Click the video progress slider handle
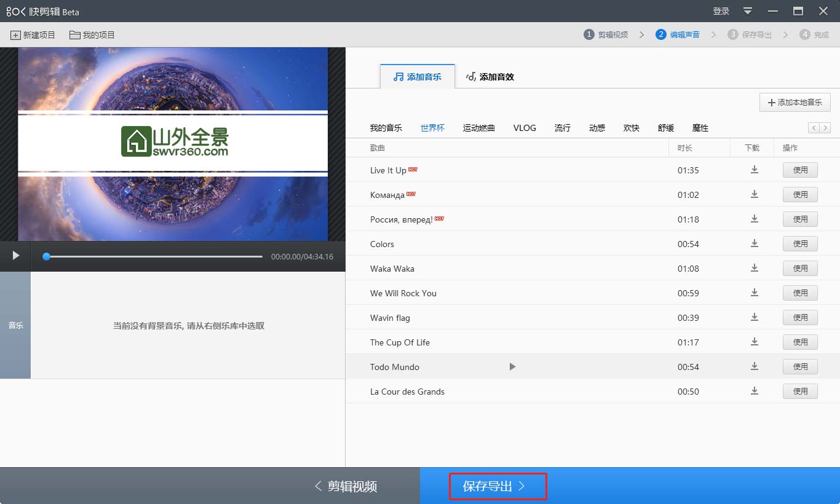 click(x=46, y=256)
